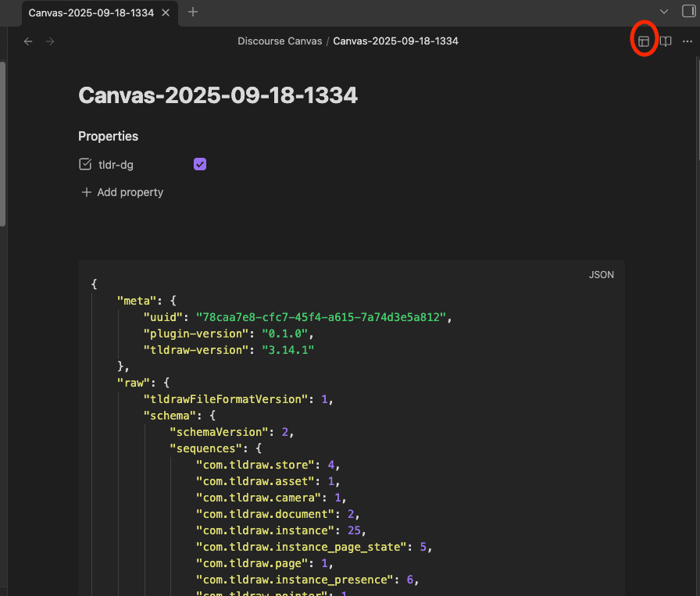Click the JSON language label on the code block
This screenshot has width=700, height=596.
pos(602,274)
